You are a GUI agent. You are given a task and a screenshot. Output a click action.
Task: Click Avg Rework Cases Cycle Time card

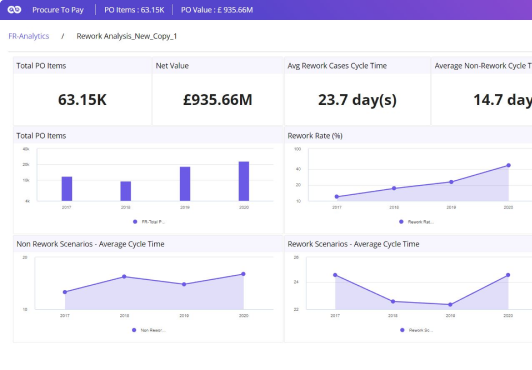pyautogui.click(x=357, y=91)
